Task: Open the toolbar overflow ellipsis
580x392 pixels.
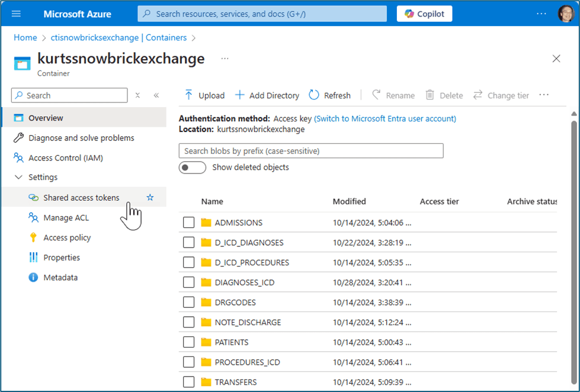Action: tap(544, 95)
